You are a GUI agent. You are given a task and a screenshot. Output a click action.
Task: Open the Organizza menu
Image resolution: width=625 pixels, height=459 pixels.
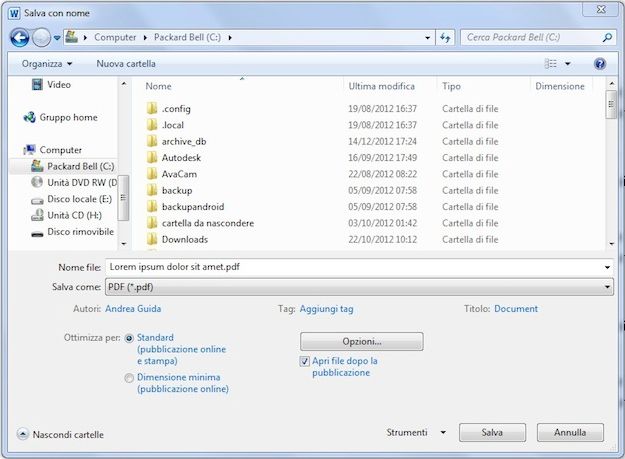point(47,64)
